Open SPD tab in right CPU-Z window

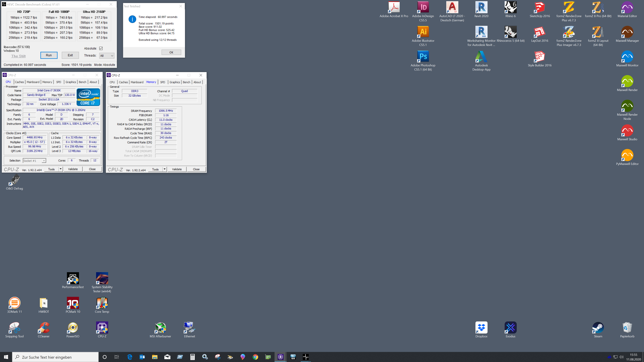(163, 82)
